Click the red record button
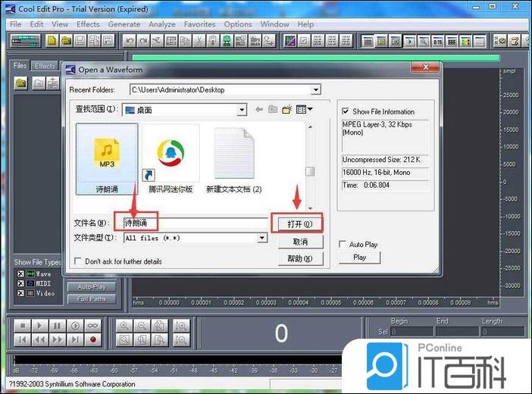This screenshot has width=532, height=394. pos(92,339)
